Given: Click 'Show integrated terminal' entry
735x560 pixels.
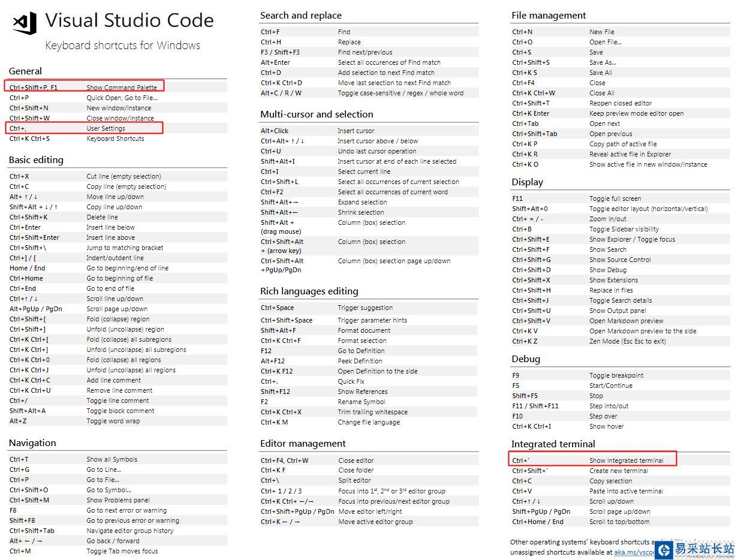Looking at the screenshot, I should tap(626, 460).
